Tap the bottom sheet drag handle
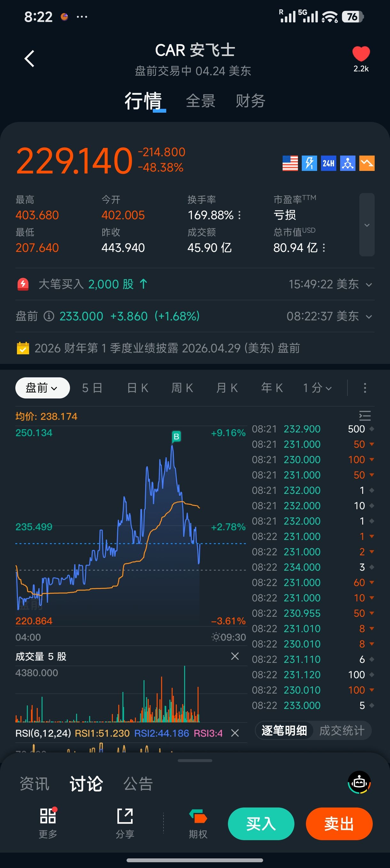The width and height of the screenshot is (390, 868). click(x=195, y=760)
